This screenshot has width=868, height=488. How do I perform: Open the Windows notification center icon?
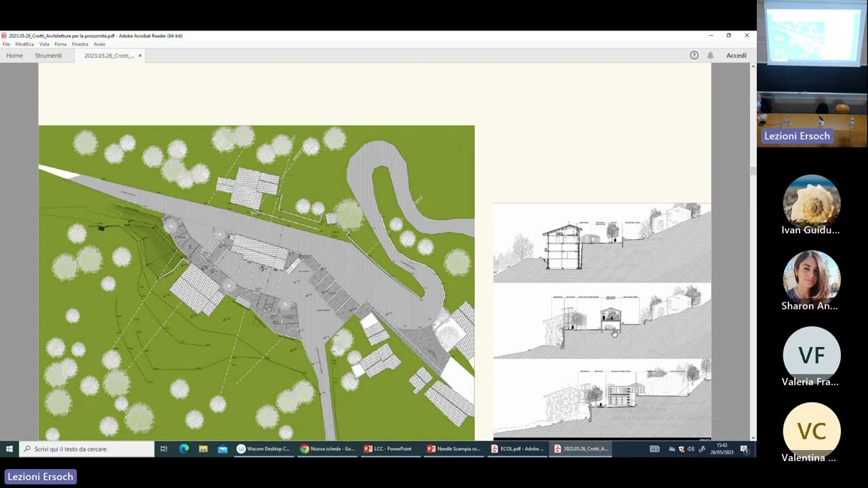click(x=744, y=449)
